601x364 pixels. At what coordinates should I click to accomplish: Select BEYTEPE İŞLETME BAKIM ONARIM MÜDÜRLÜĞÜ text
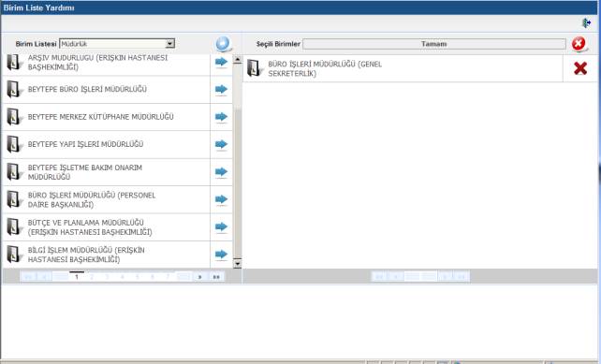click(85, 172)
